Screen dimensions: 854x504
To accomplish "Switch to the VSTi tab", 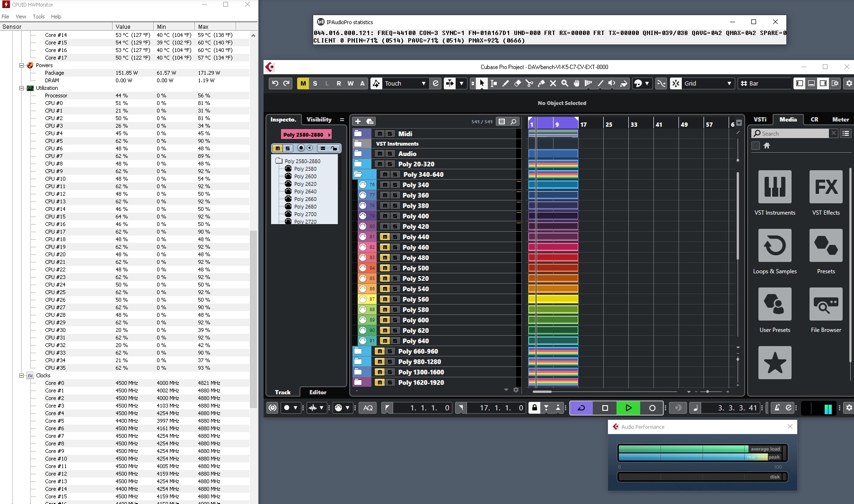I will pos(760,120).
